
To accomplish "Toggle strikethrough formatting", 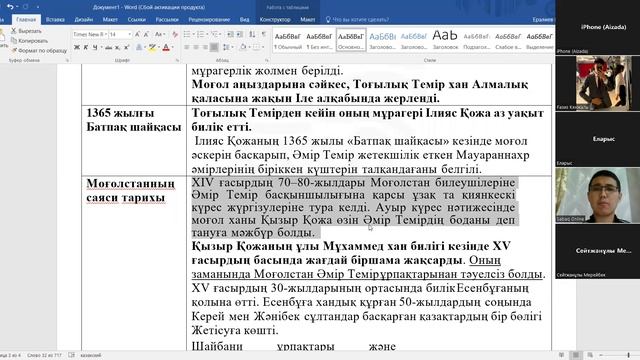I will tap(108, 47).
